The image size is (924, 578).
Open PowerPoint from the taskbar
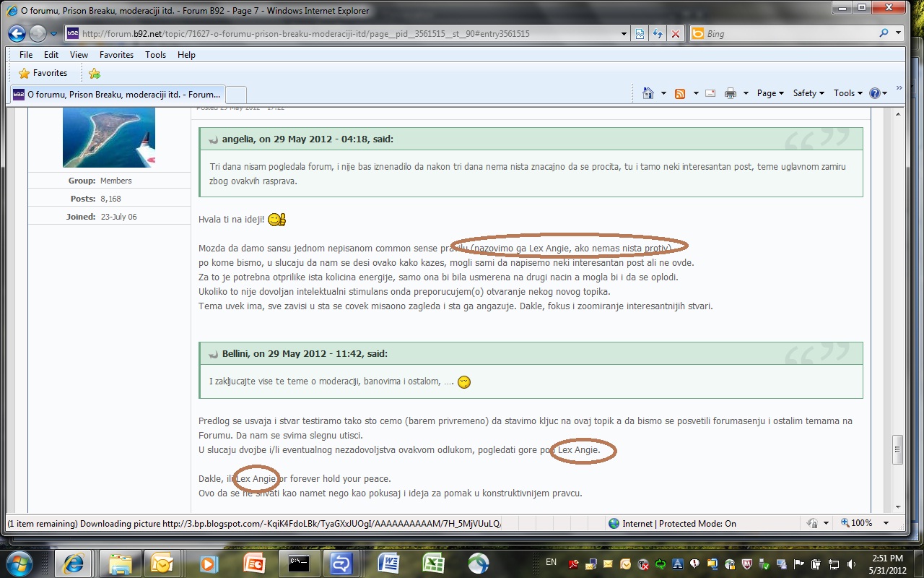click(x=254, y=564)
